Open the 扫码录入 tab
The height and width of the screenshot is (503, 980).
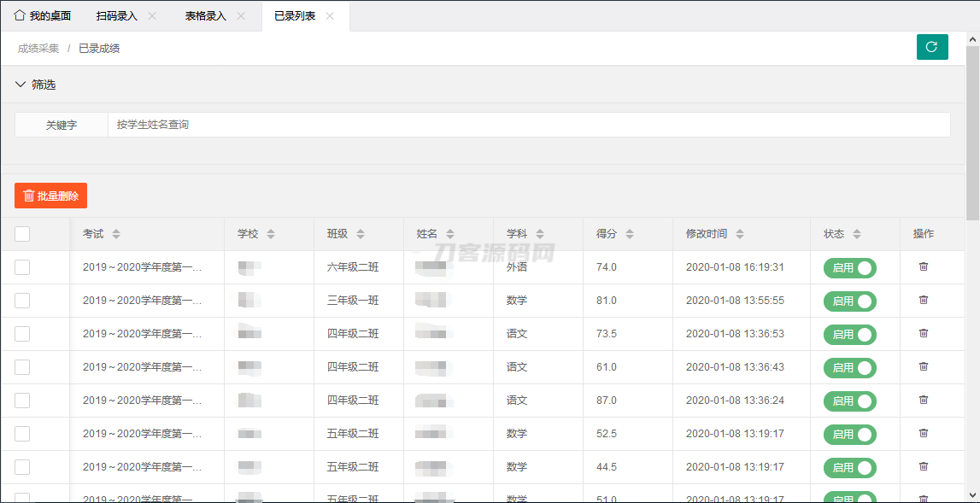[x=116, y=16]
